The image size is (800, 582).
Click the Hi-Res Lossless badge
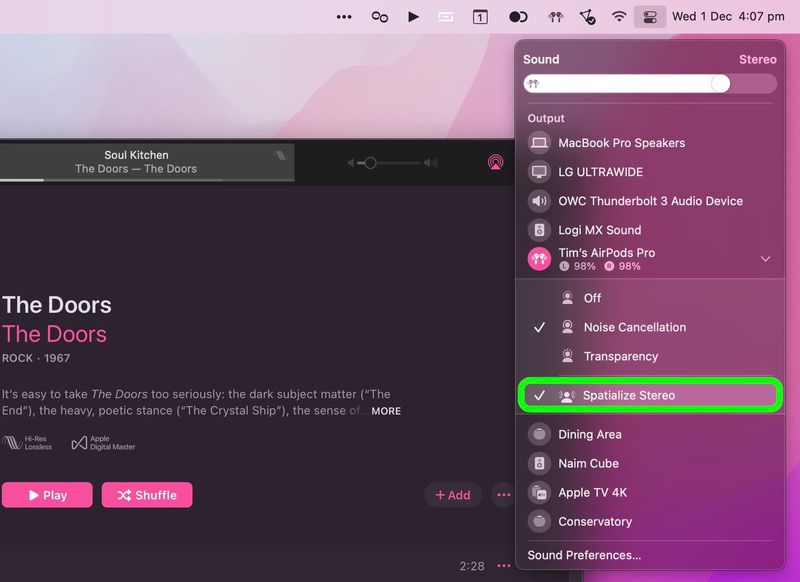pyautogui.click(x=27, y=443)
